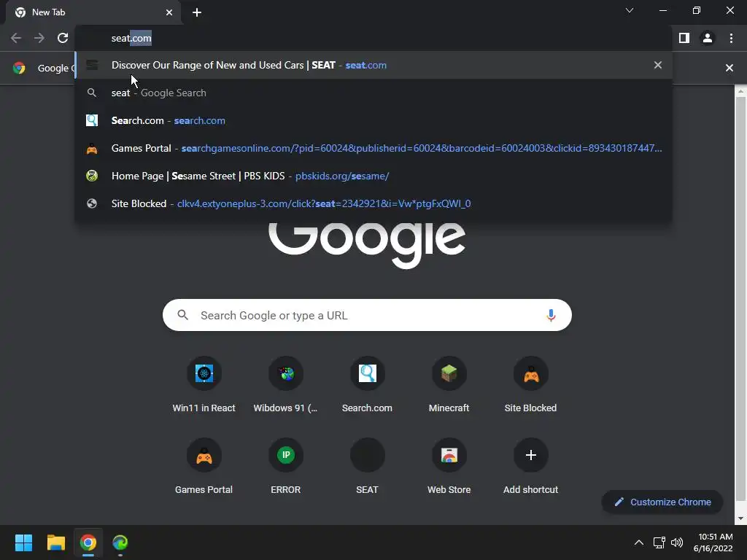The image size is (747, 560).
Task: Open File Explorer from the taskbar
Action: 55,542
